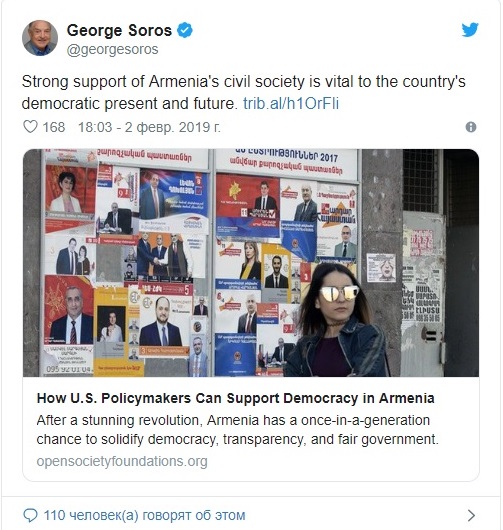Open George Soros profile picture
Viewport: 503px width, 530px height.
40,38
